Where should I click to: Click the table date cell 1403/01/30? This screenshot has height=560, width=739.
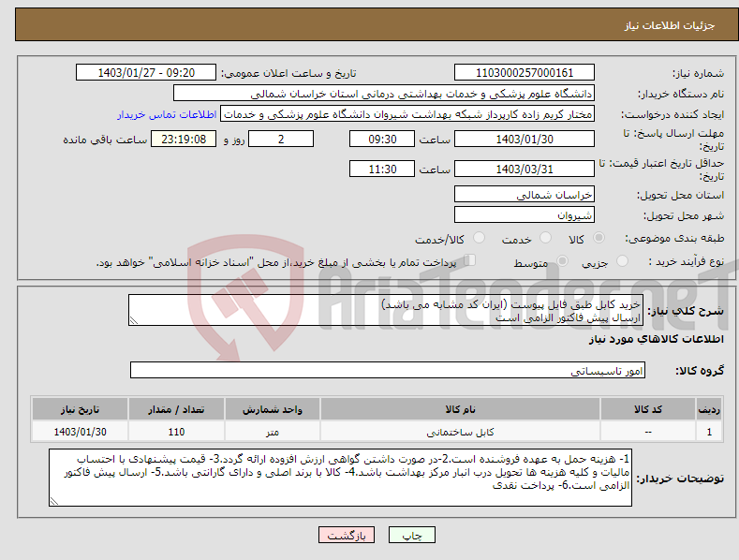(x=81, y=432)
